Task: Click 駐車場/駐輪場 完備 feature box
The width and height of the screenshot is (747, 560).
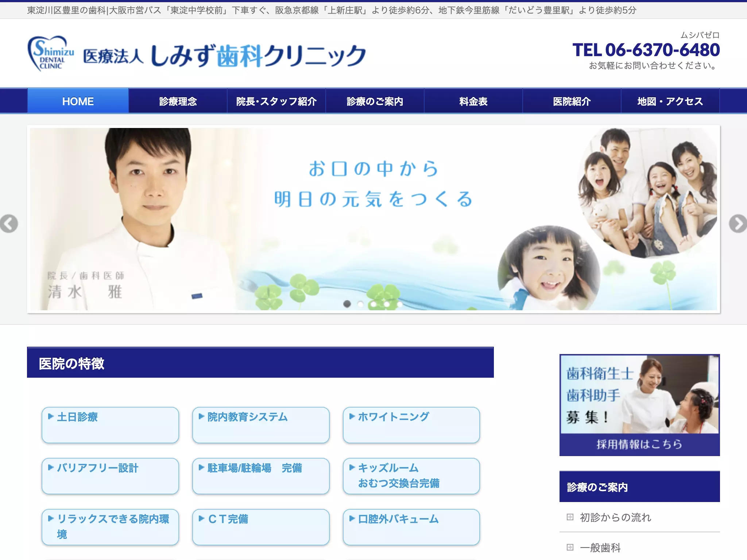Action: [x=261, y=476]
